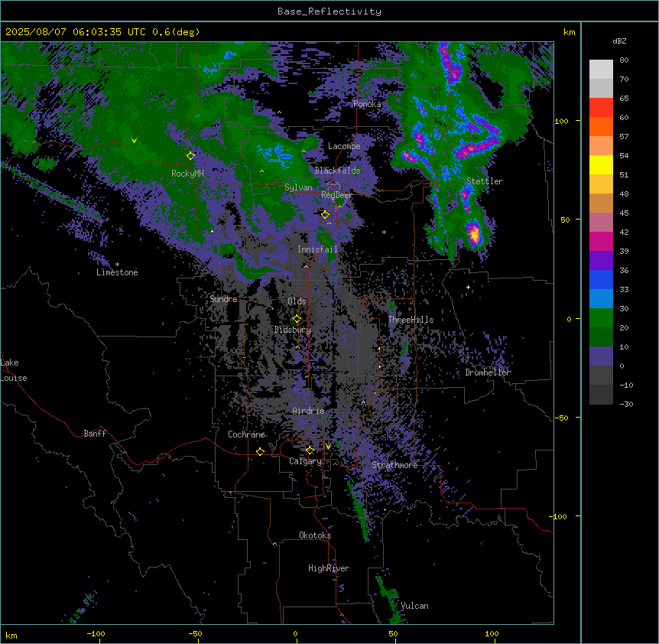Click the 45 value on the dBZ legend
659x644 pixels.
(624, 213)
